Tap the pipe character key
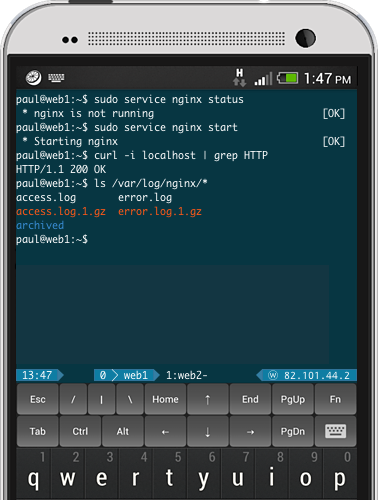 (101, 399)
